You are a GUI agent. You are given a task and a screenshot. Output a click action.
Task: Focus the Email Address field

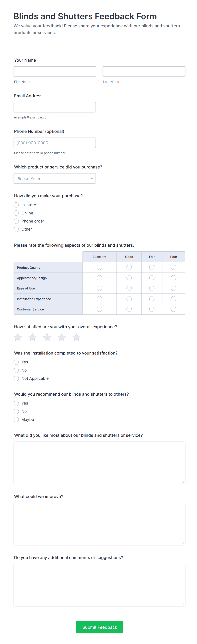(54, 107)
